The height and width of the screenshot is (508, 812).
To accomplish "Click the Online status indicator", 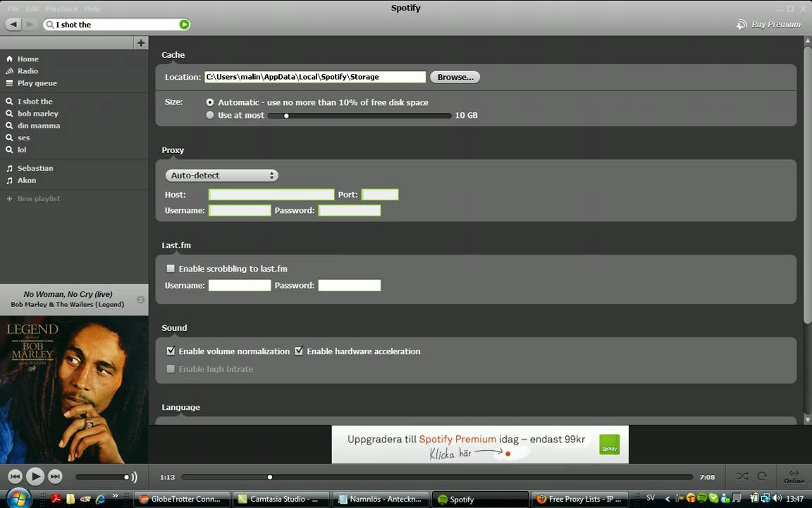I will 794,476.
